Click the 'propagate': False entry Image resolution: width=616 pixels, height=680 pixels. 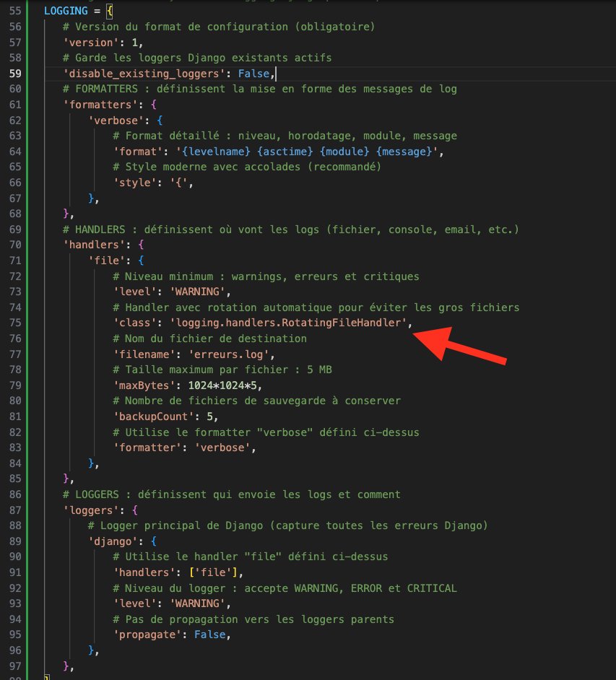[x=172, y=634]
